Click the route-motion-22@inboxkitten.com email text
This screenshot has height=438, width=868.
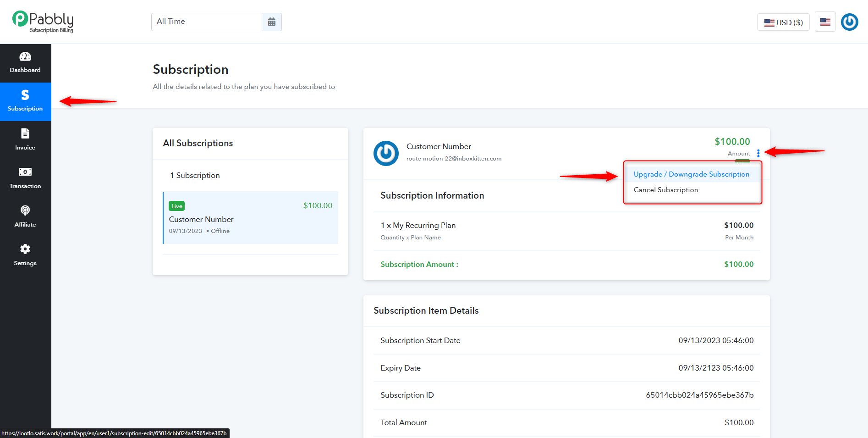(454, 159)
